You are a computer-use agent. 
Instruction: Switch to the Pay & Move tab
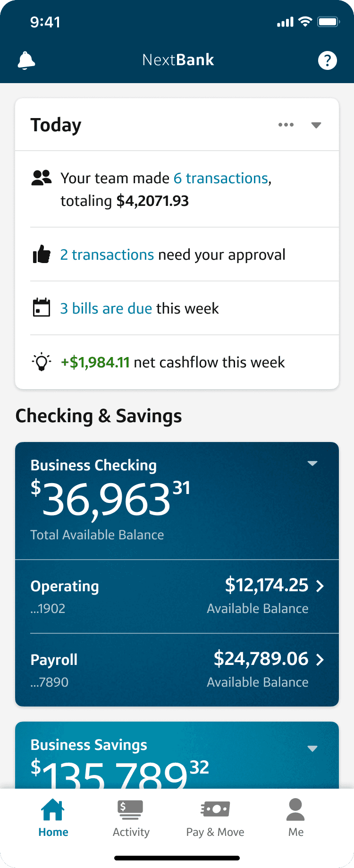pyautogui.click(x=215, y=818)
